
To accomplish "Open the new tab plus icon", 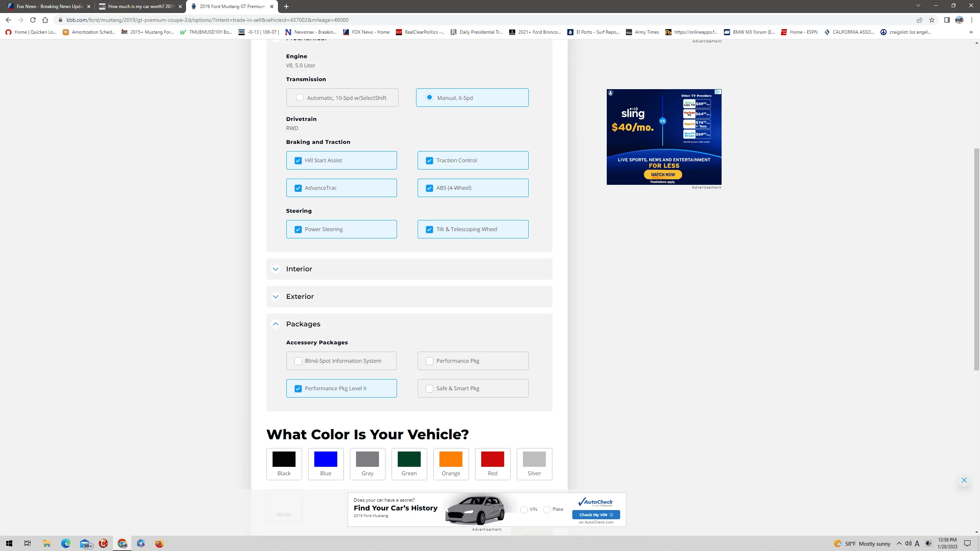I will coord(286,7).
